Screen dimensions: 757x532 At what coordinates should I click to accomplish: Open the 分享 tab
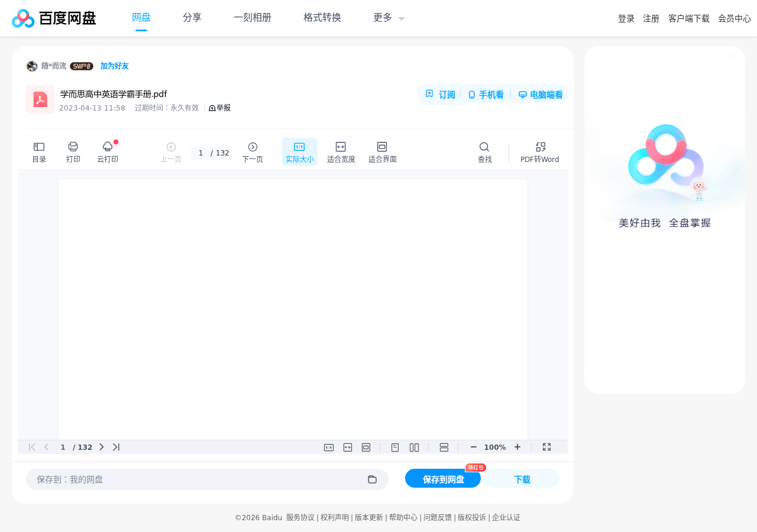click(192, 18)
